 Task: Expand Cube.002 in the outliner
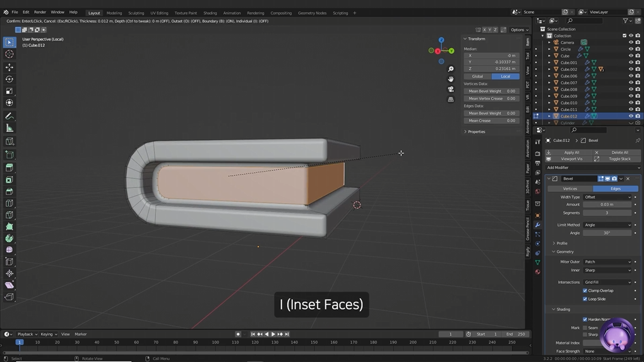549,69
